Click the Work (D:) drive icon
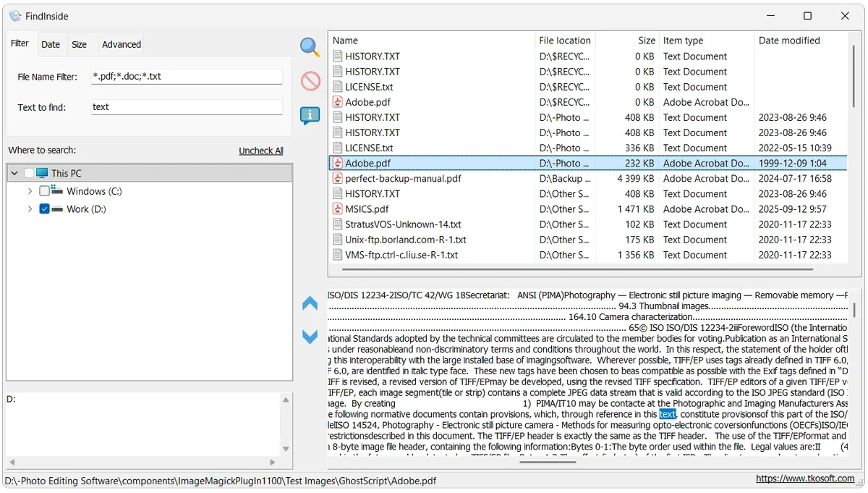 coord(57,209)
